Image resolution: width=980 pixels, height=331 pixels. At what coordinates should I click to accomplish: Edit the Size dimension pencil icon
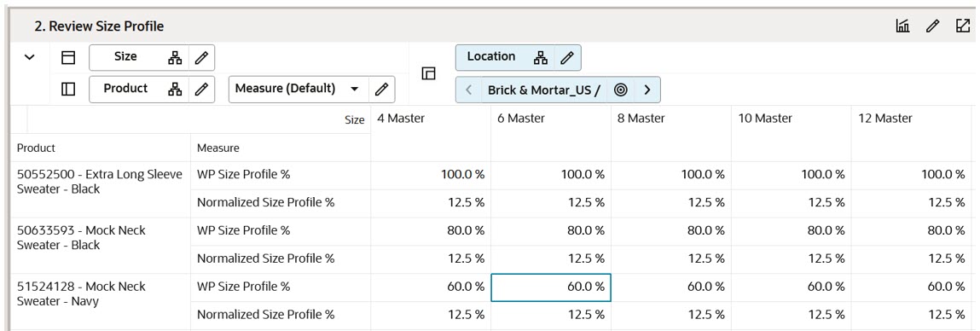201,57
